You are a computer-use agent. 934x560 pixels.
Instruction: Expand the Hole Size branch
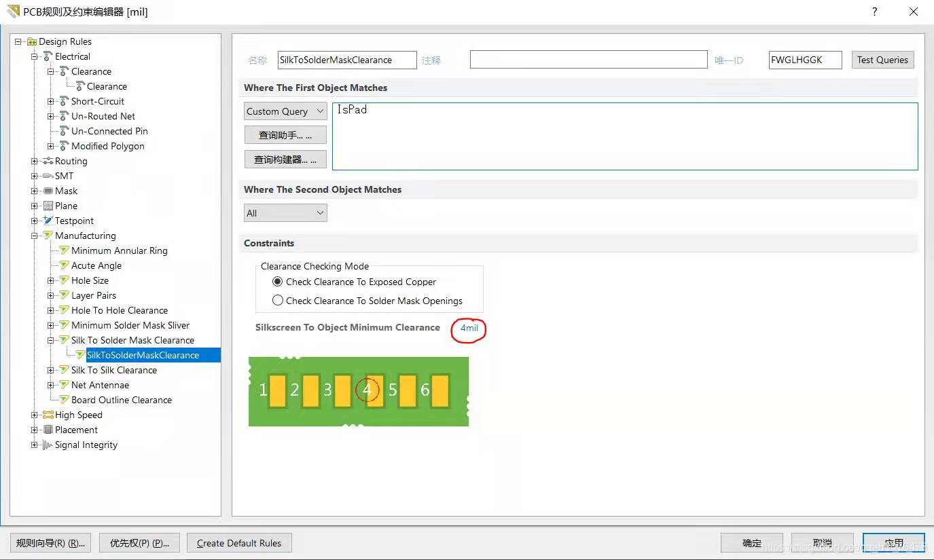[x=51, y=280]
